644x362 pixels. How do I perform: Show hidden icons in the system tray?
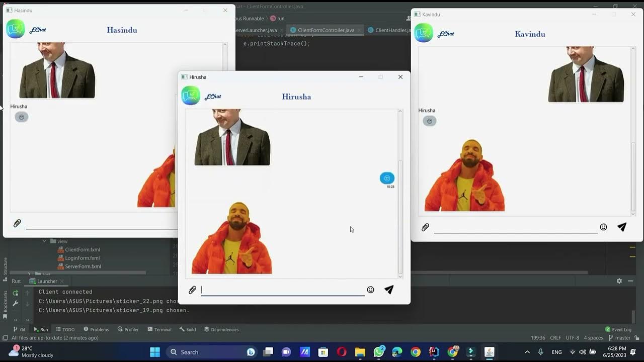tap(527, 352)
